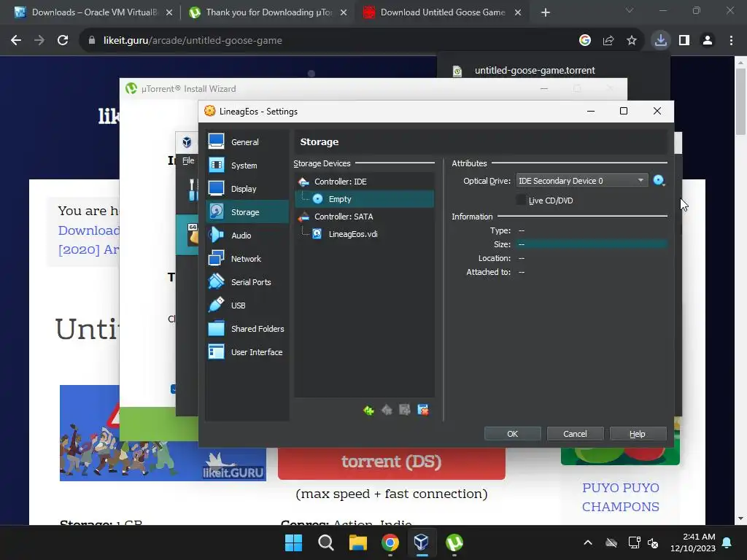Select Storage settings category

(x=247, y=212)
